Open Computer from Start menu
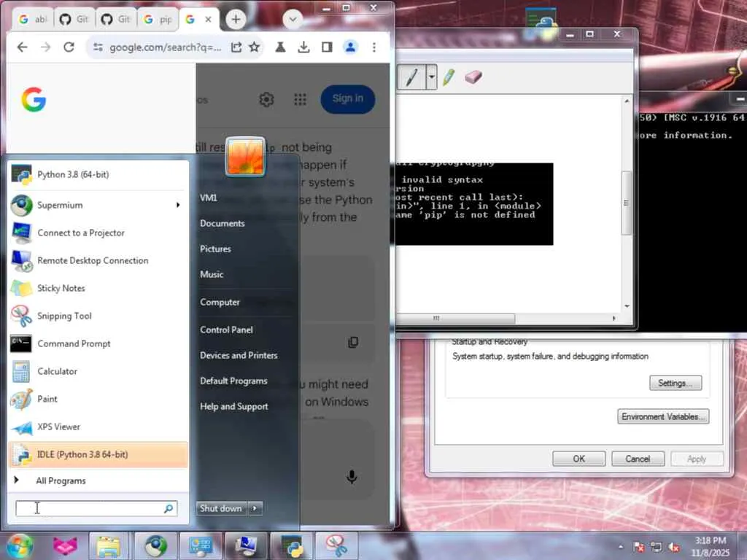 pos(220,302)
